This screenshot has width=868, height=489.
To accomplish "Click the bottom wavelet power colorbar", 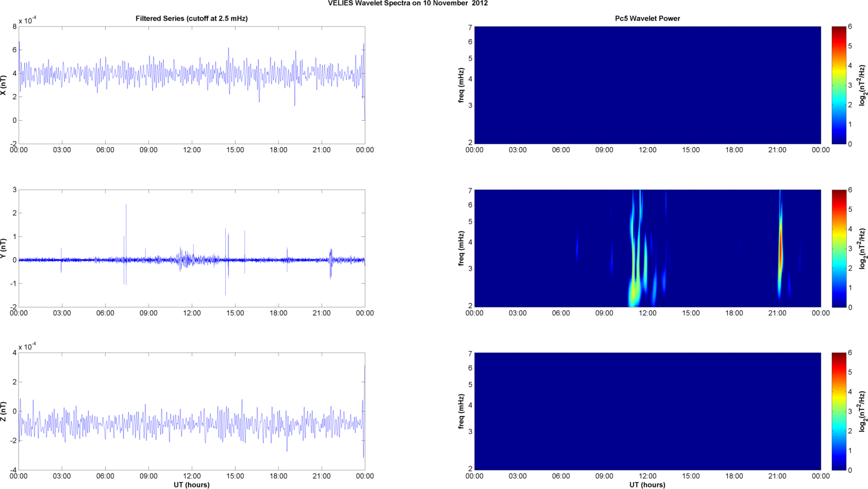I will tap(839, 411).
